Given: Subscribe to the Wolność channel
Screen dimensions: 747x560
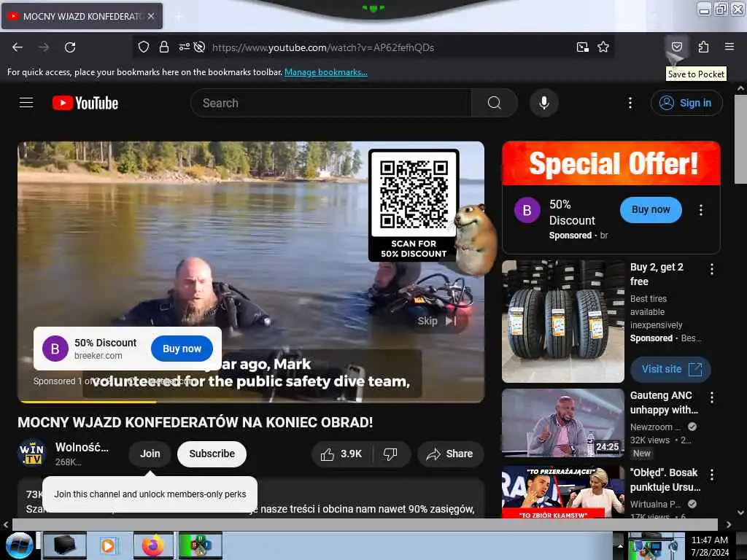Looking at the screenshot, I should [212, 454].
